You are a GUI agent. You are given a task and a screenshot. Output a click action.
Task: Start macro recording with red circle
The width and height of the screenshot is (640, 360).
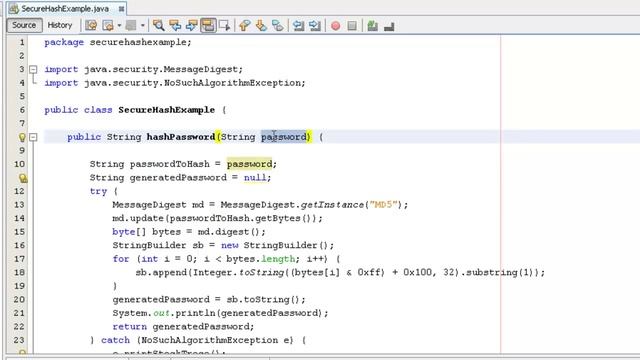pyautogui.click(x=336, y=26)
